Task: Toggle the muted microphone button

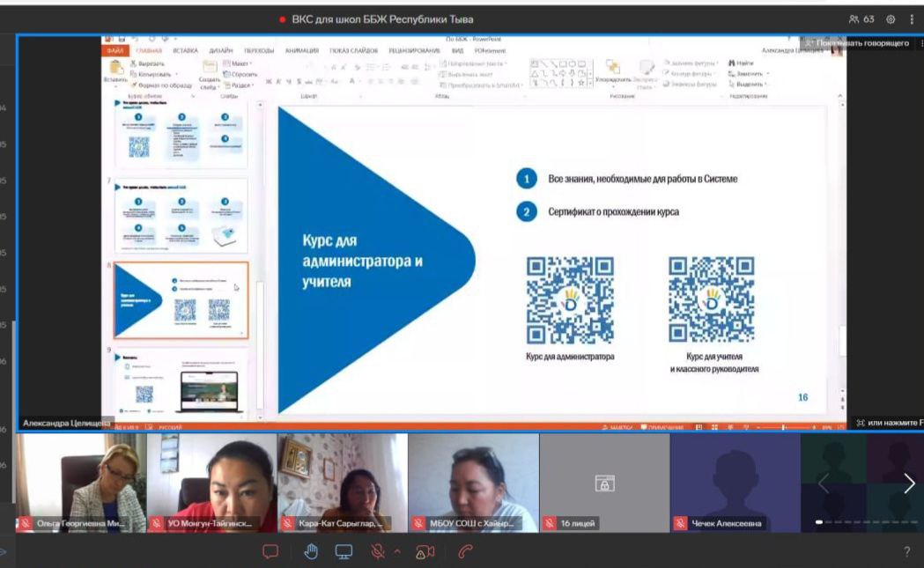Action: click(x=378, y=551)
